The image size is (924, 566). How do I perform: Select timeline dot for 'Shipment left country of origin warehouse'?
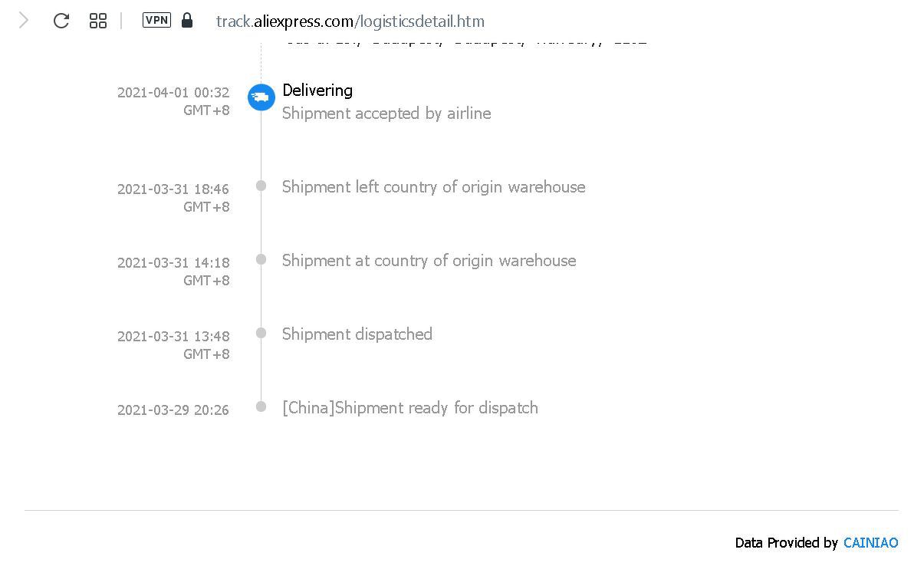261,186
